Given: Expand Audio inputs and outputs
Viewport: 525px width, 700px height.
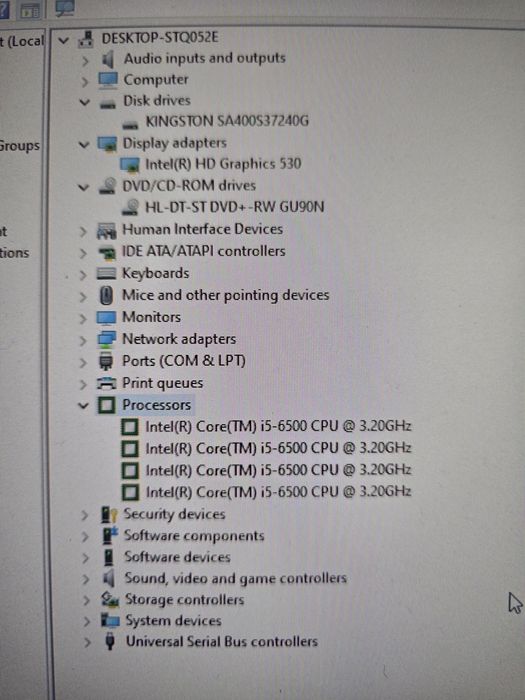Looking at the screenshot, I should (x=85, y=60).
